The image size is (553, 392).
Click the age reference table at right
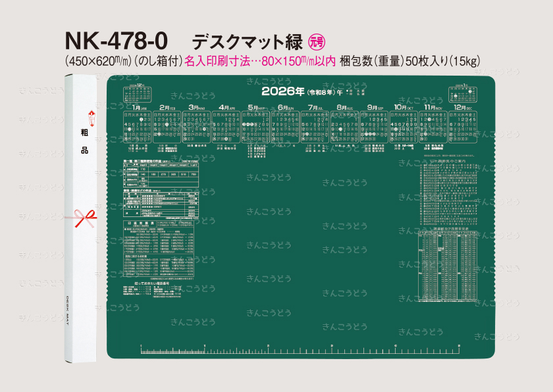[448, 266]
